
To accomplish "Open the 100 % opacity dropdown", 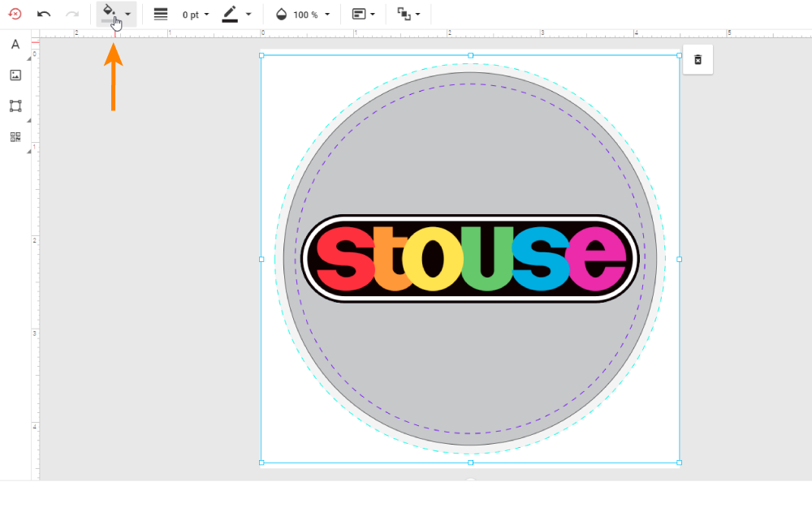I will [311, 15].
